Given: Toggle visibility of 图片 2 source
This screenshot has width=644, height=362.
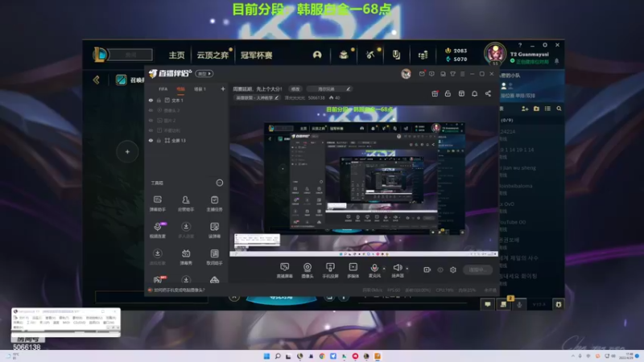Looking at the screenshot, I should [x=151, y=121].
